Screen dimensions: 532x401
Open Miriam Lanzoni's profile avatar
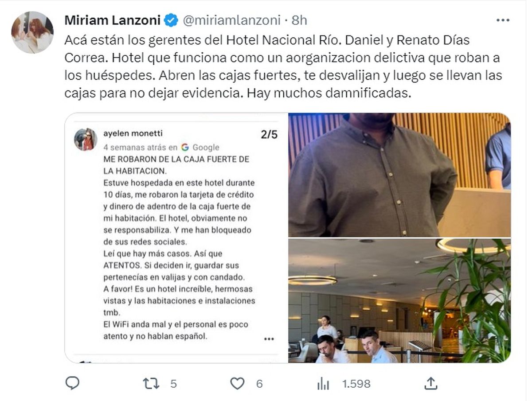coord(32,32)
